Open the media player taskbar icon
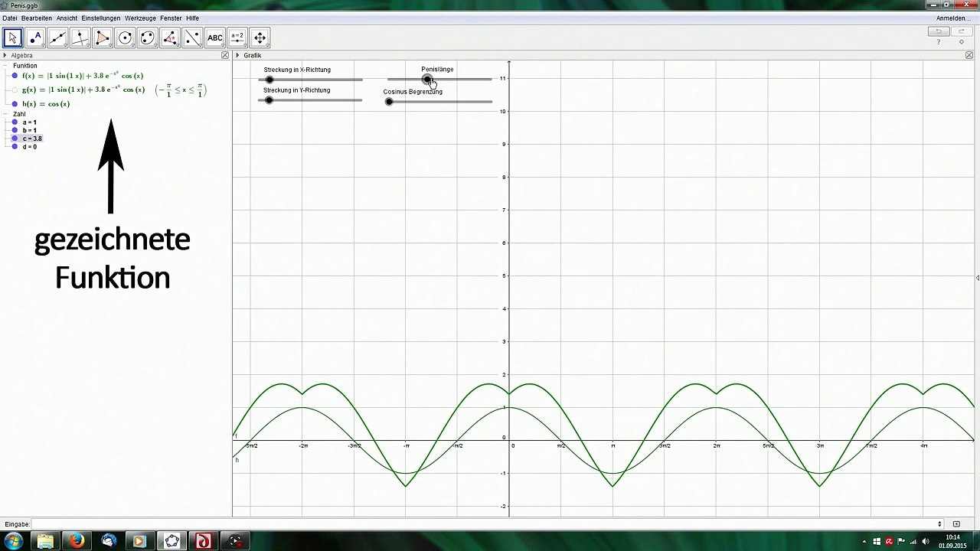The width and height of the screenshot is (980, 551). 139,541
